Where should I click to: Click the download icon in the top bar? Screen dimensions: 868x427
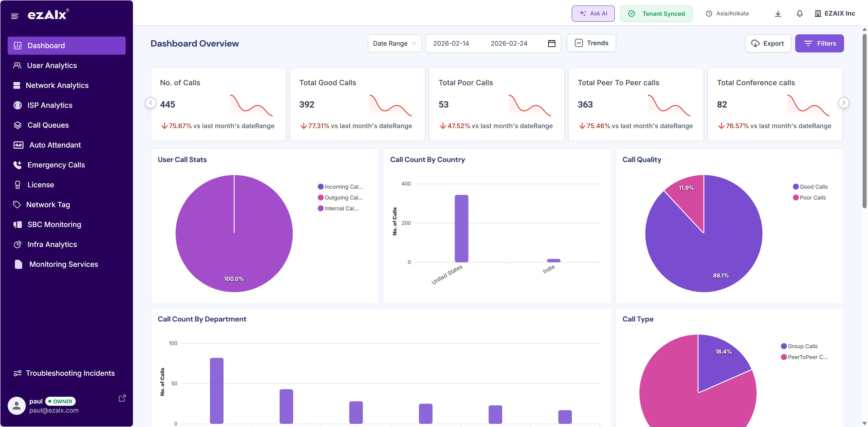[x=778, y=14]
